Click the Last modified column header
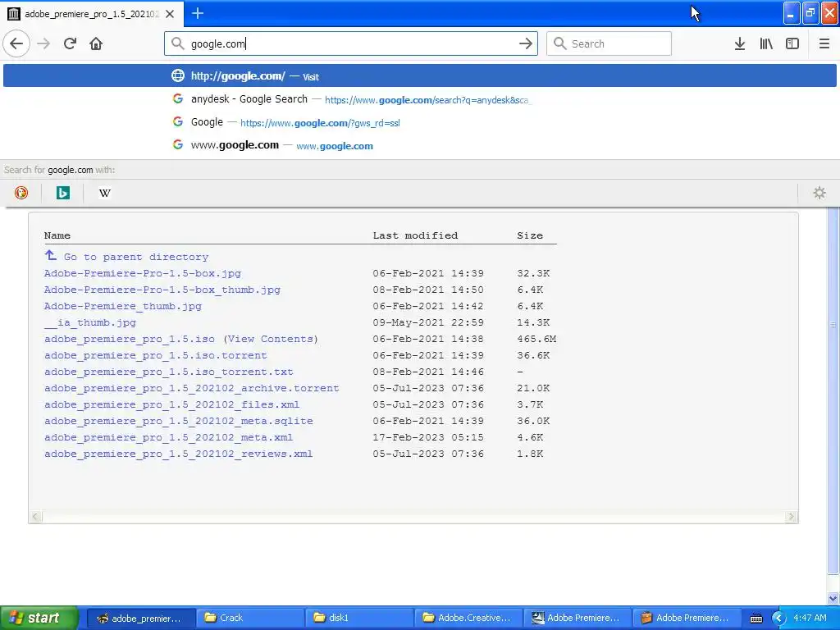 pos(415,235)
